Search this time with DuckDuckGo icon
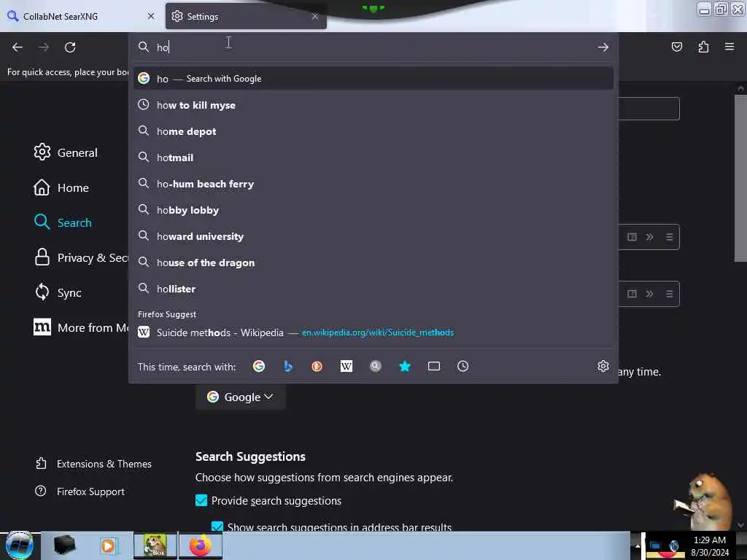 (x=317, y=366)
